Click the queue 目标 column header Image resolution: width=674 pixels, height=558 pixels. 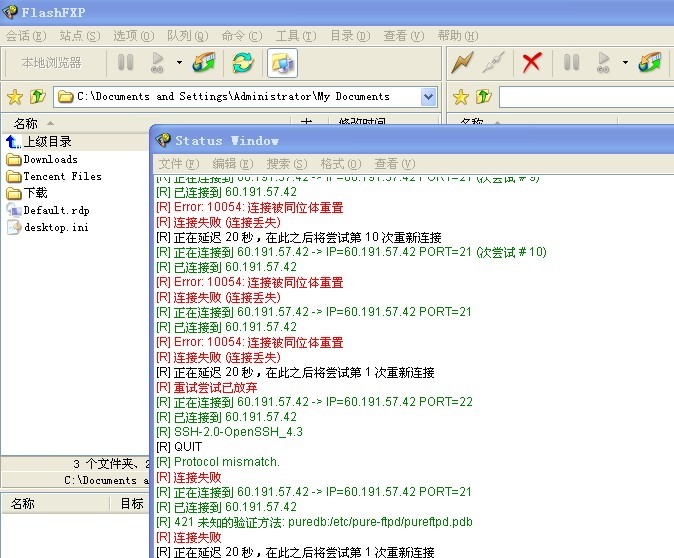(132, 503)
